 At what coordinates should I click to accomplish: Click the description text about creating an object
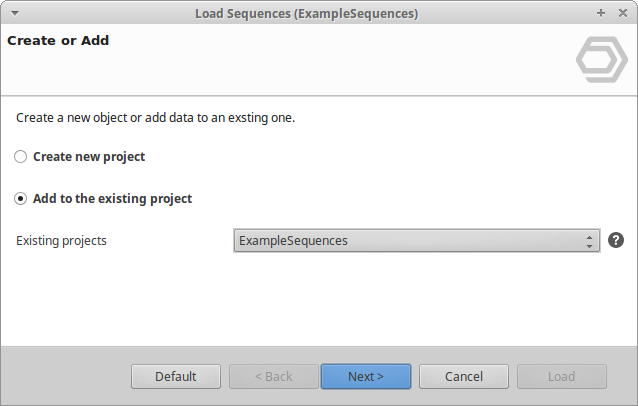pyautogui.click(x=155, y=118)
